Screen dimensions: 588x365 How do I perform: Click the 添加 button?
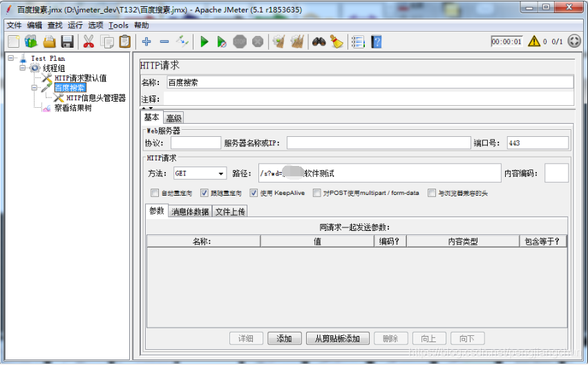[x=284, y=339]
